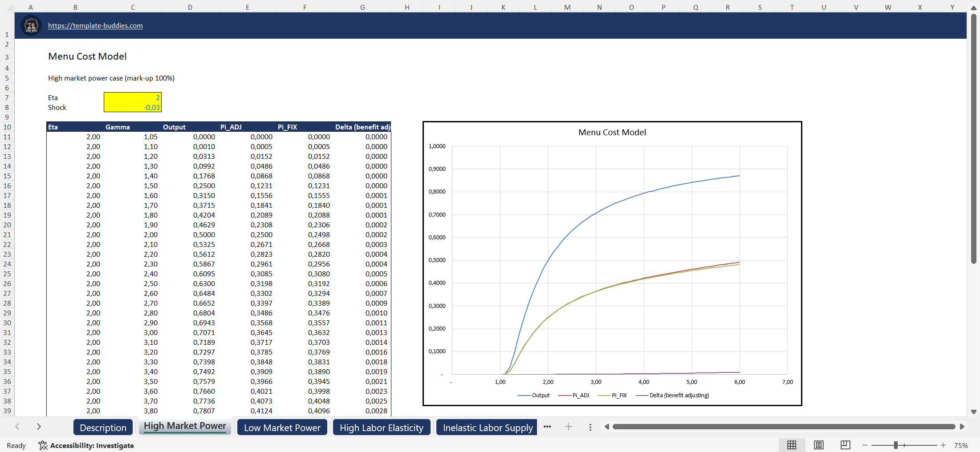The height and width of the screenshot is (452, 980).
Task: Show Page Break Preview
Action: pos(845,445)
